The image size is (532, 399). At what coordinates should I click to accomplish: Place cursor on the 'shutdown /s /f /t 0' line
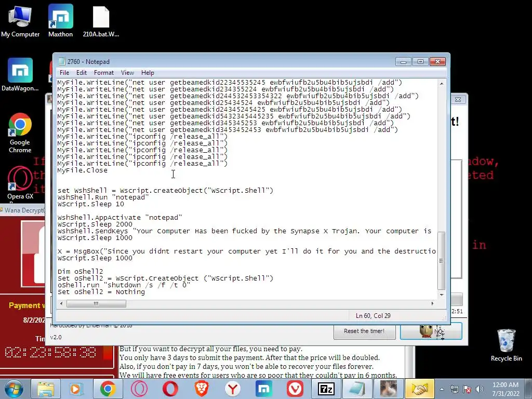(x=124, y=285)
